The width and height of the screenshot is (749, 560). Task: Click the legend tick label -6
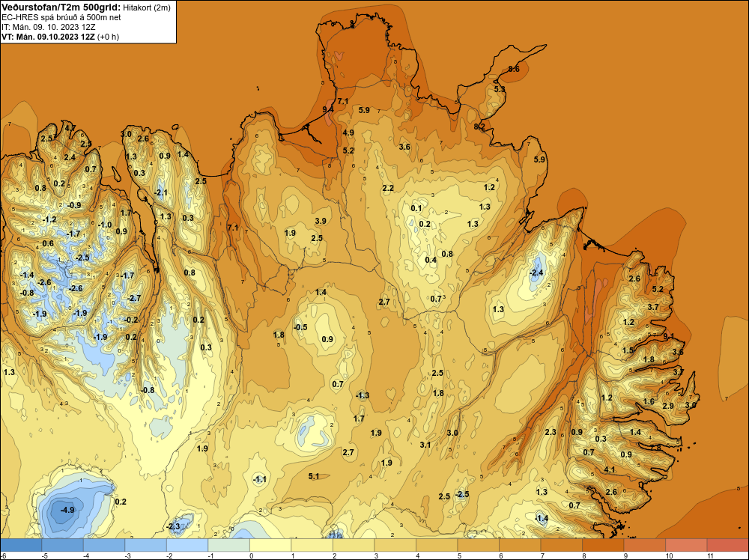coord(4,556)
